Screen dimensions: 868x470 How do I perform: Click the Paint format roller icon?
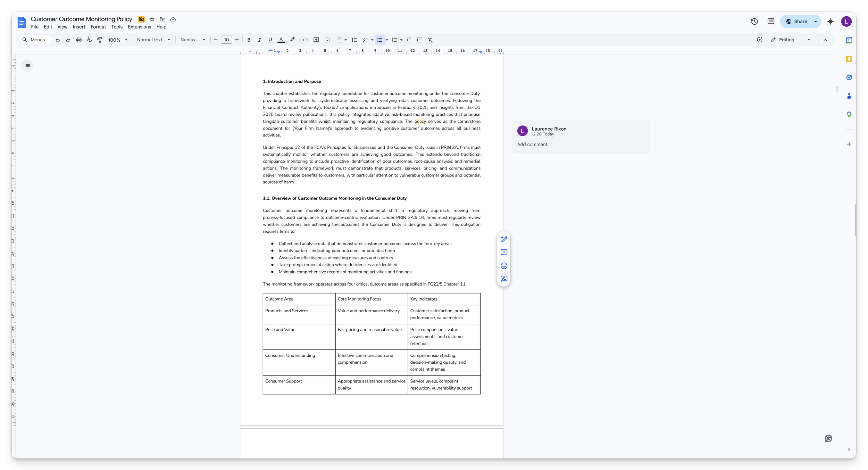point(100,40)
